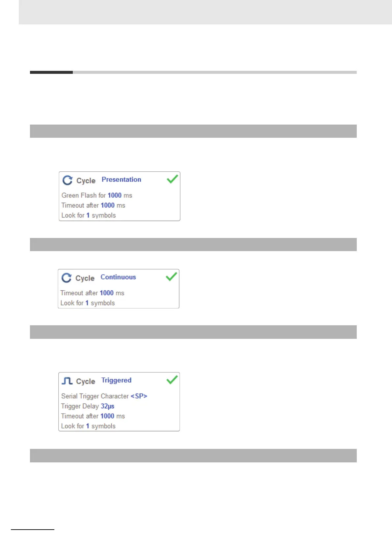Click the Cycle label in the Presentation panel
The image size is (392, 555).
86,181
